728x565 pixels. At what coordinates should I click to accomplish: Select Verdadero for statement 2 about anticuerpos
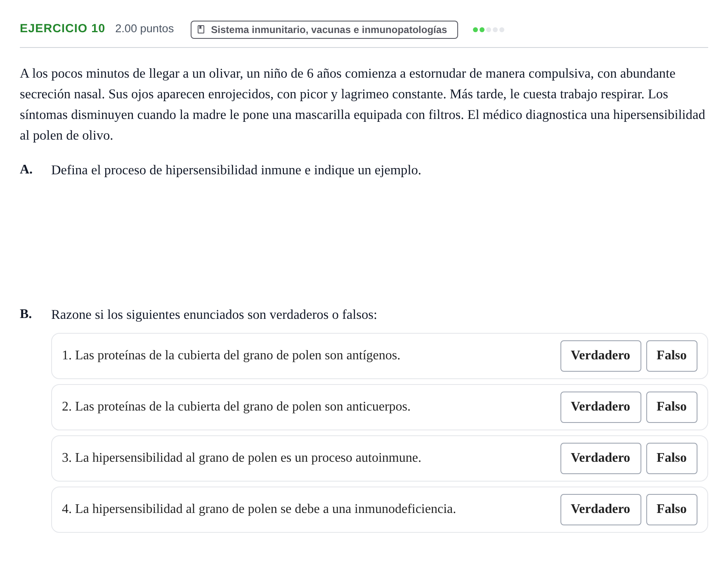coord(600,407)
